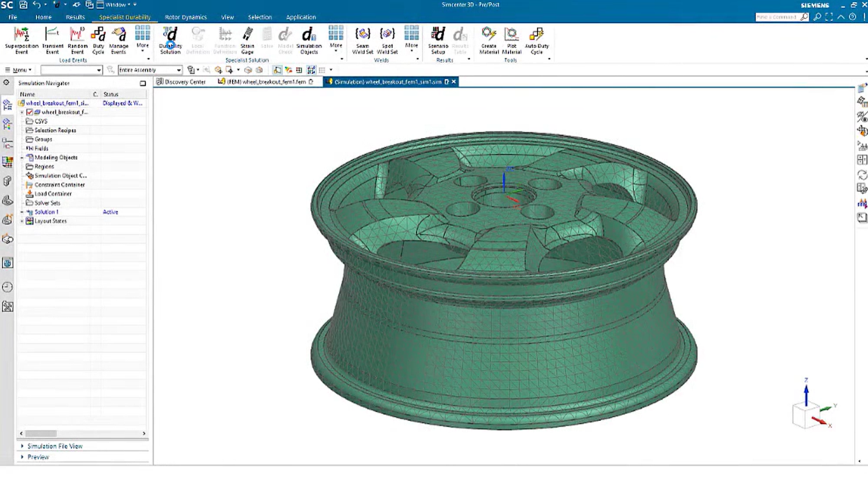Image resolution: width=868 pixels, height=484 pixels.
Task: Switch to the wheel_breakout_fem1.fem tab
Action: (x=266, y=82)
